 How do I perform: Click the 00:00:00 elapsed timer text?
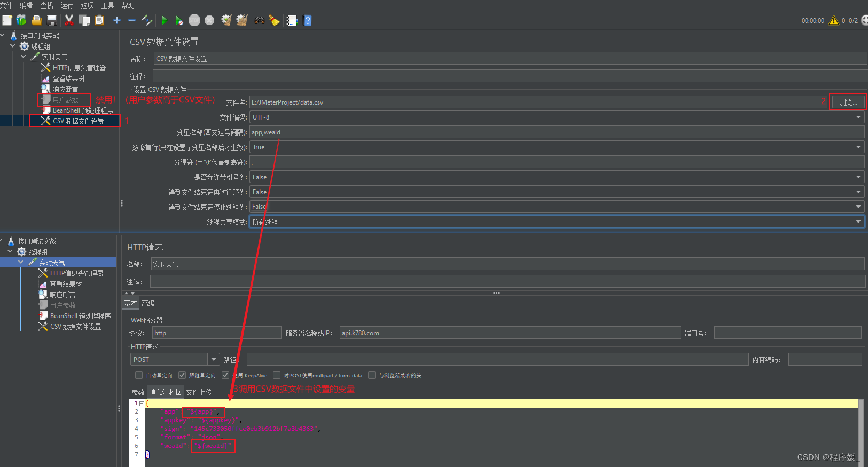click(812, 21)
